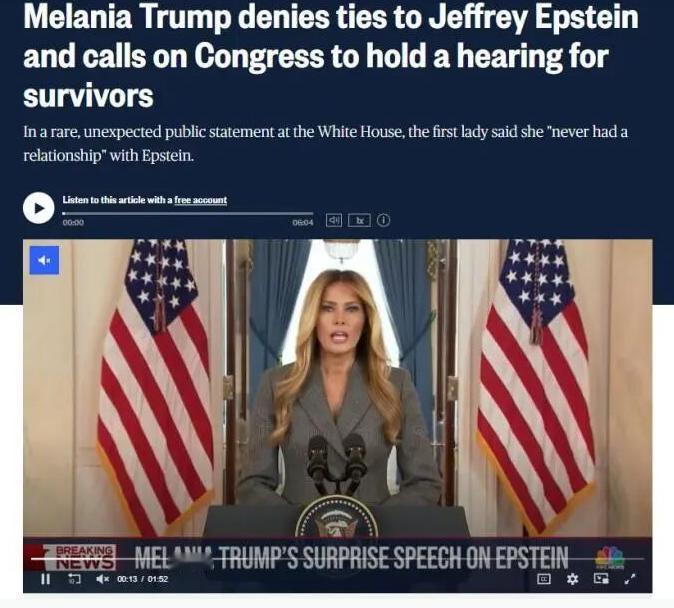Click the Breaking News banner in video

point(85,557)
